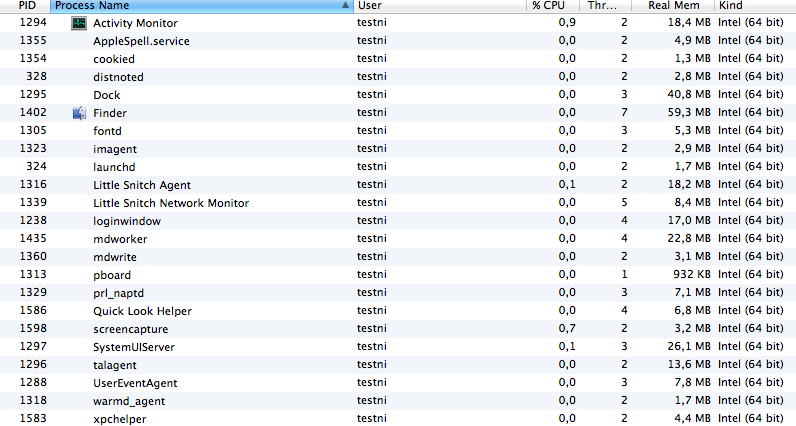Click the 59,3 MB memory value
Image resolution: width=796 pixels, height=426 pixels.
[x=689, y=112]
